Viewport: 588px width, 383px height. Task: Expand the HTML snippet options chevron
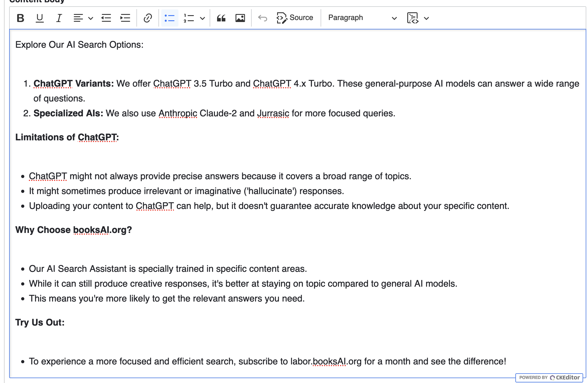[x=426, y=18]
